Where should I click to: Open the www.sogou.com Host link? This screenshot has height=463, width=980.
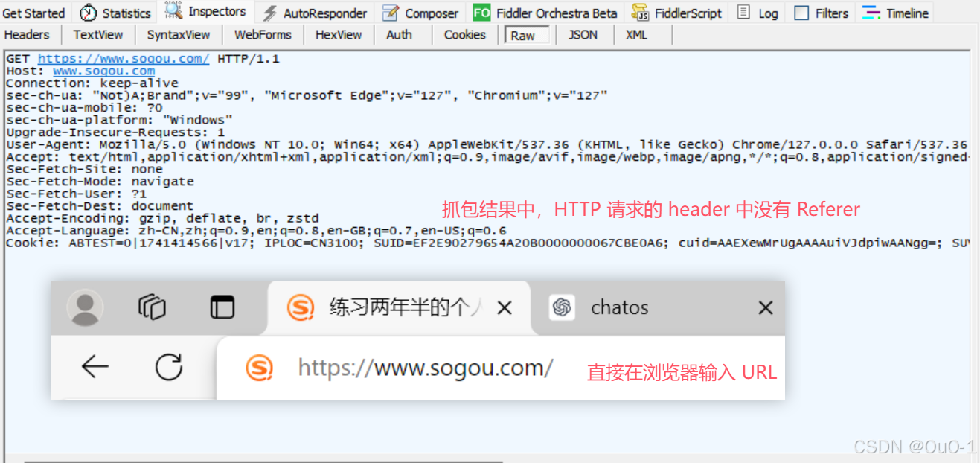point(104,71)
